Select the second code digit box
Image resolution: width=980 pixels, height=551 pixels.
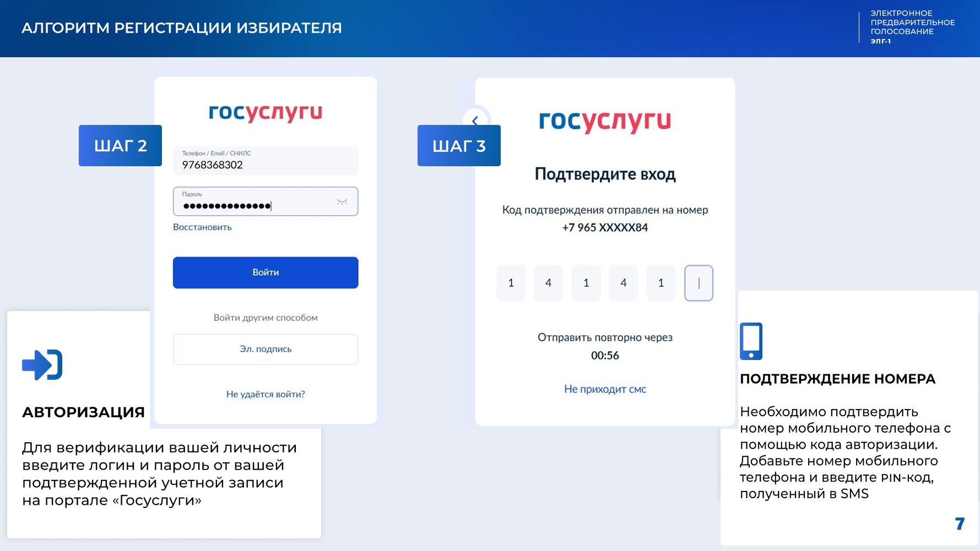point(549,283)
